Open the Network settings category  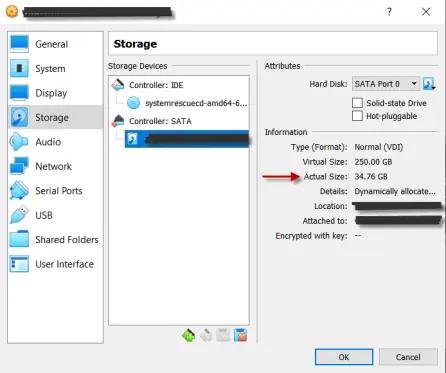tap(55, 166)
